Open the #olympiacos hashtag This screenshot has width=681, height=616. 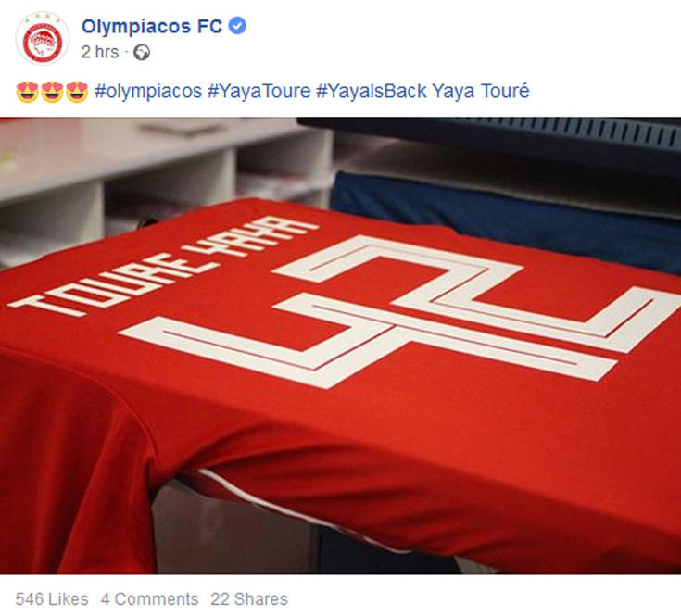pyautogui.click(x=148, y=92)
